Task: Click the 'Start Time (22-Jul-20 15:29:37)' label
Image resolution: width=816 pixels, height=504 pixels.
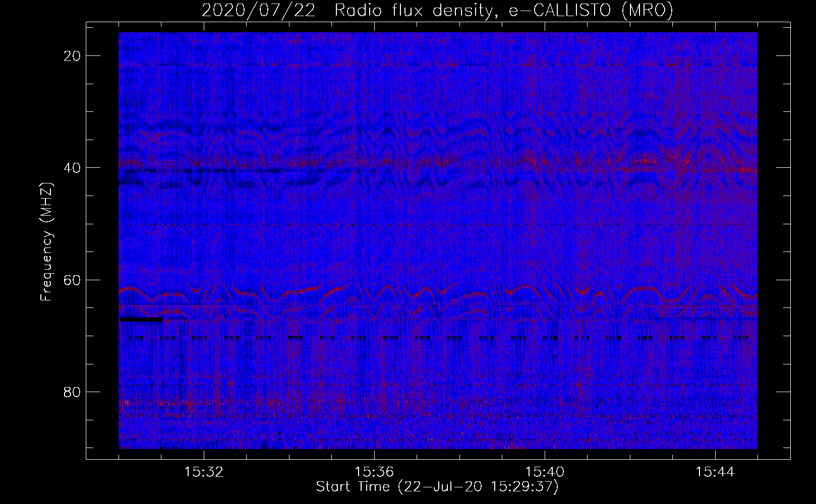Action: 437,487
